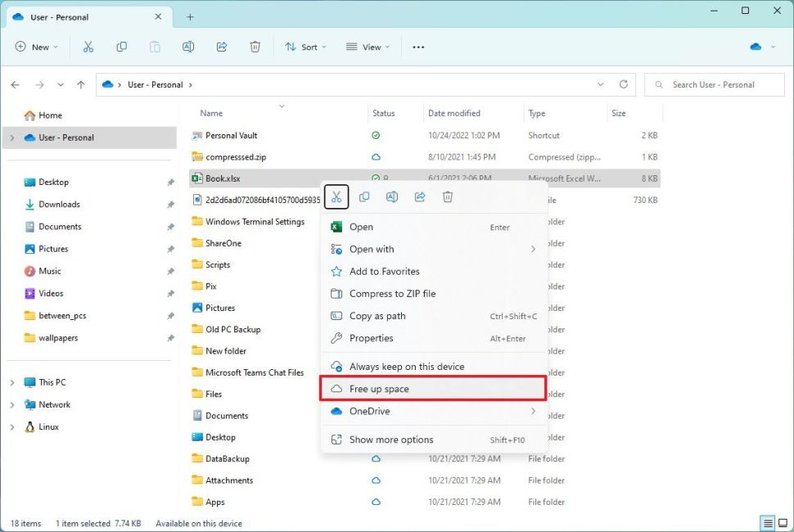
Task: Switch to large thumbnails view icon in status bar
Action: (x=781, y=523)
